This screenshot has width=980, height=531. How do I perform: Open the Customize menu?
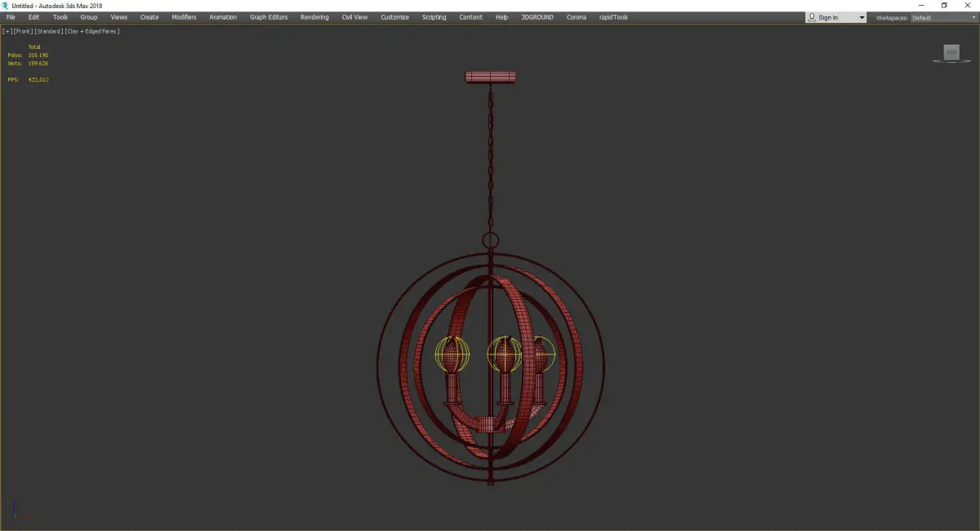coord(394,17)
